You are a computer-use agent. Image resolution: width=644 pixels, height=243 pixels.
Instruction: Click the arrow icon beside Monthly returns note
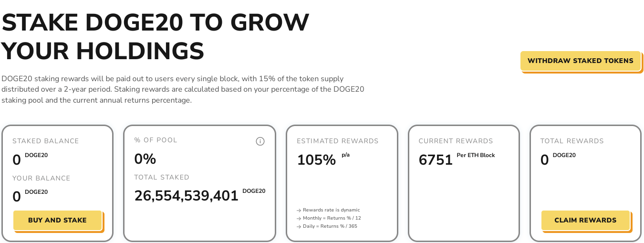(x=299, y=219)
